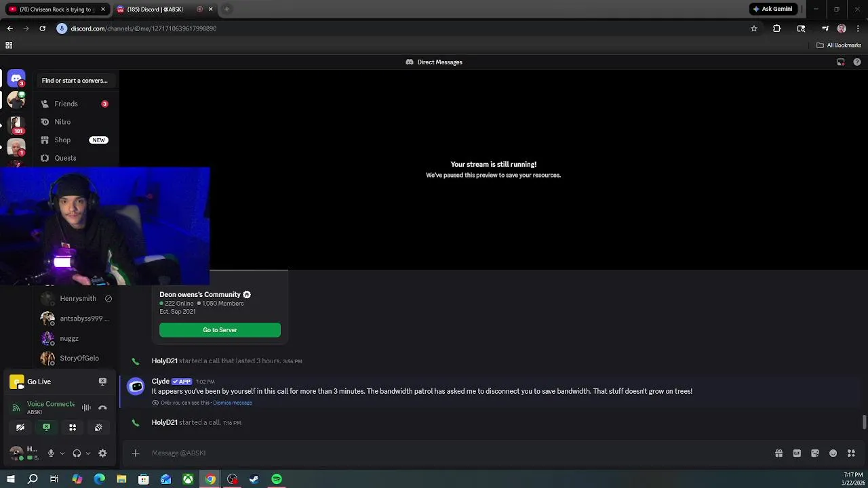Viewport: 868px width, 488px height.
Task: Open the apps launcher in message bar
Action: point(851,453)
